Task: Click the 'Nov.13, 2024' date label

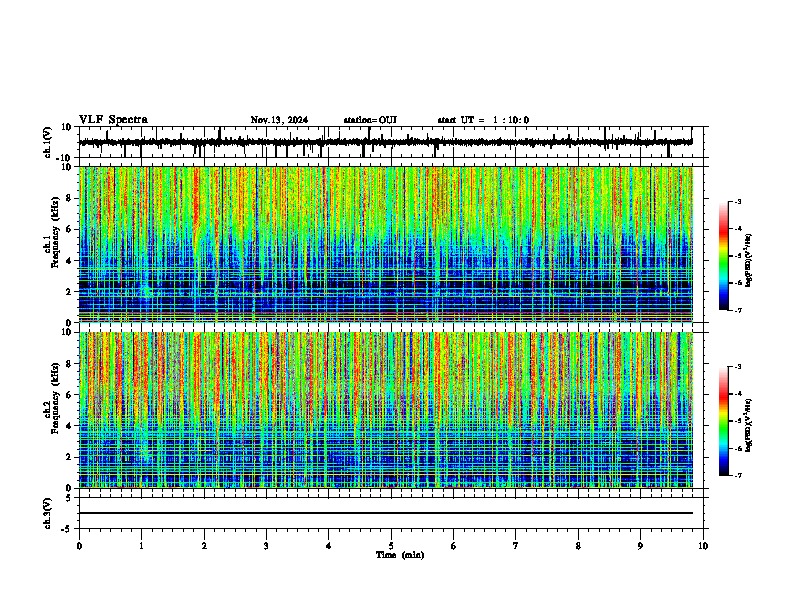Action: tap(279, 120)
